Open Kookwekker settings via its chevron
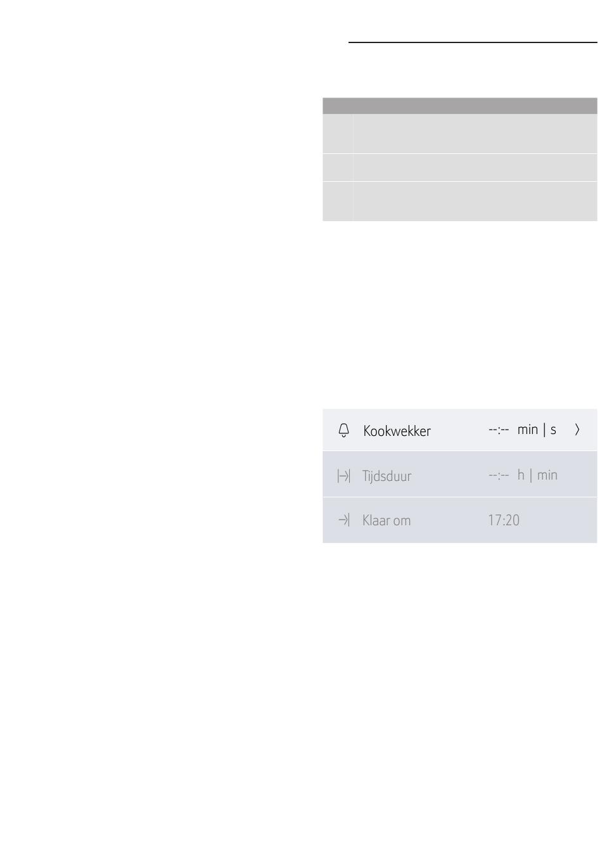 [577, 430]
